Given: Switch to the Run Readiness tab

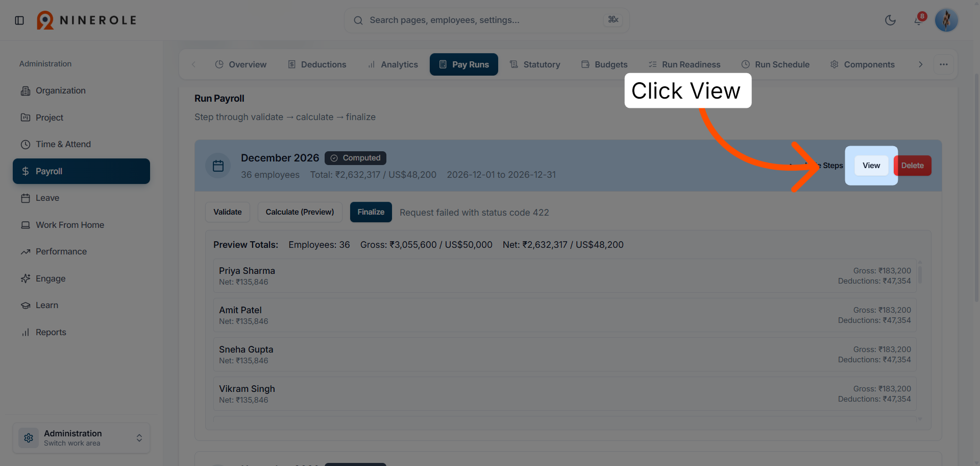Looking at the screenshot, I should (x=684, y=64).
